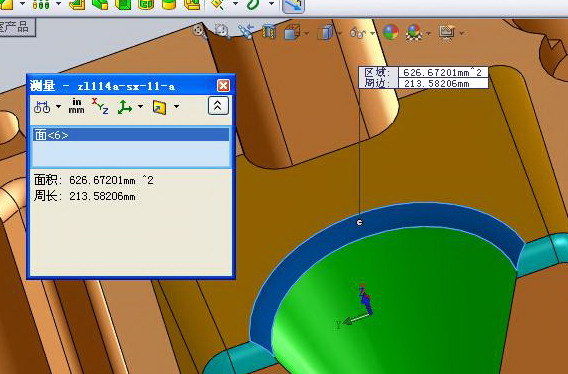Select the XYZ relative-to coordinate system icon
Screen dimensions: 568x374
(x=124, y=107)
